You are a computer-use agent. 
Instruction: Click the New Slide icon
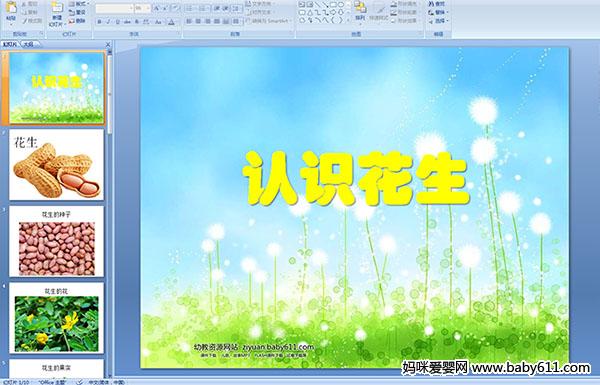[x=56, y=13]
